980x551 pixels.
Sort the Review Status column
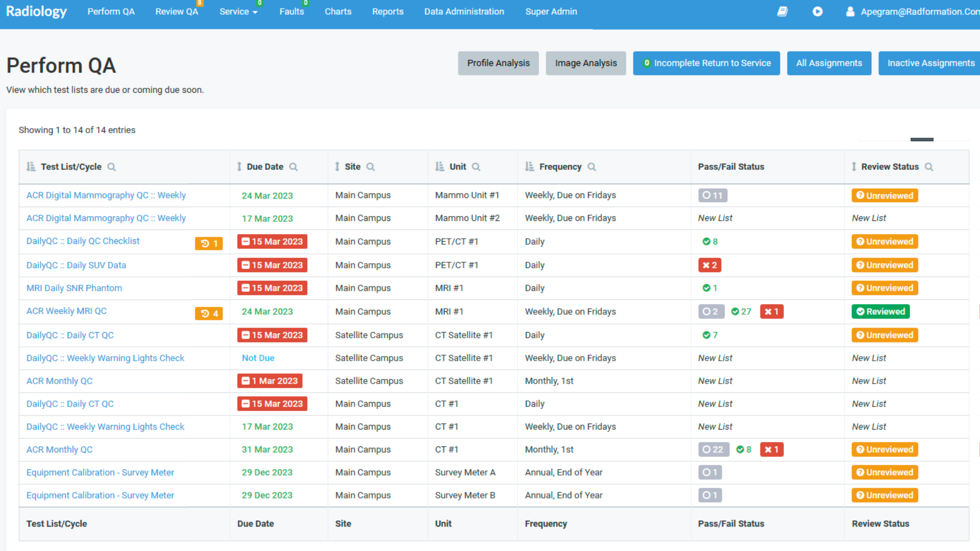(854, 166)
